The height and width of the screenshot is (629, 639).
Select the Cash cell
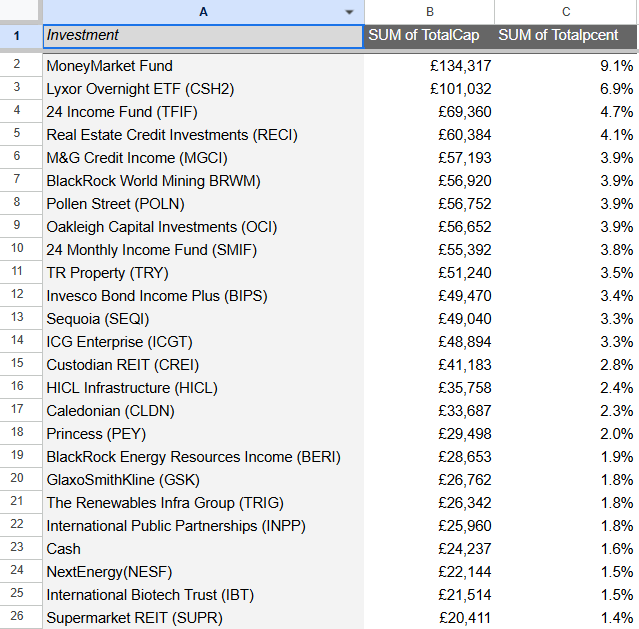click(x=203, y=548)
